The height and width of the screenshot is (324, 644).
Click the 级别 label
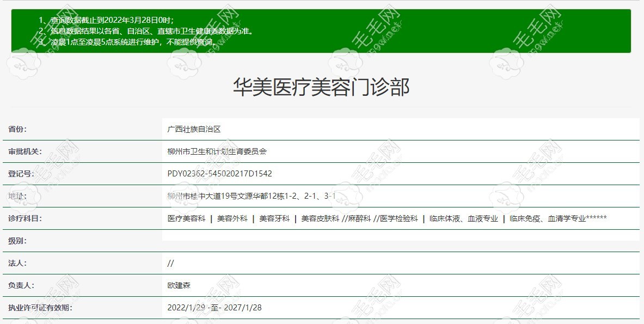[x=17, y=241]
